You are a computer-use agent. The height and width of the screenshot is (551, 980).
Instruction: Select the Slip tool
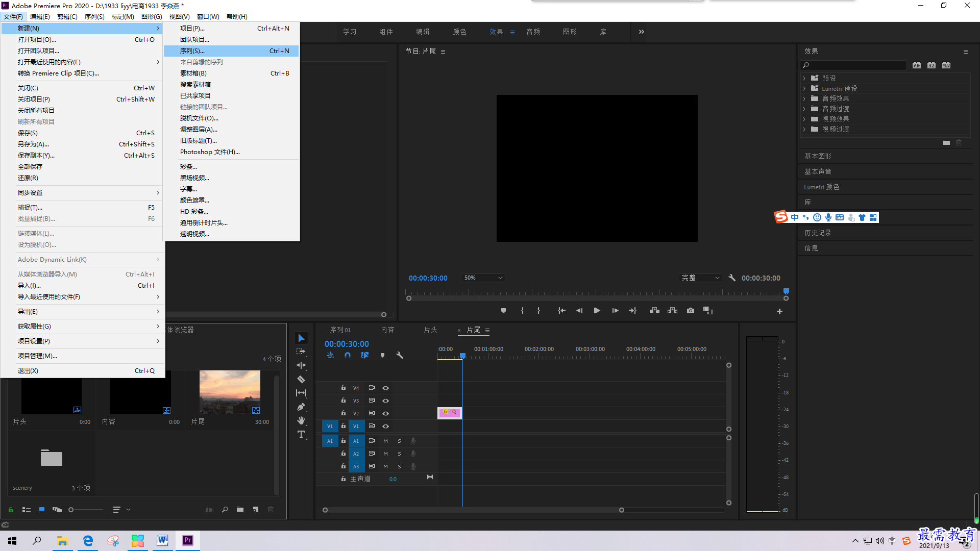[301, 393]
